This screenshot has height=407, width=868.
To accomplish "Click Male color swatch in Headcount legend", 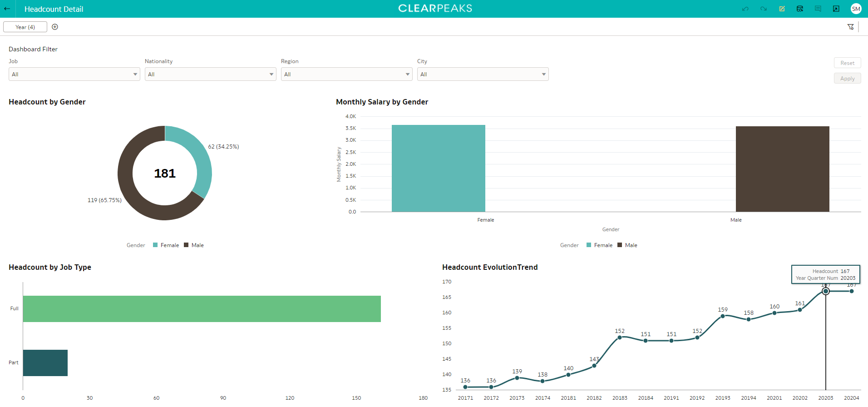I will click(x=186, y=245).
